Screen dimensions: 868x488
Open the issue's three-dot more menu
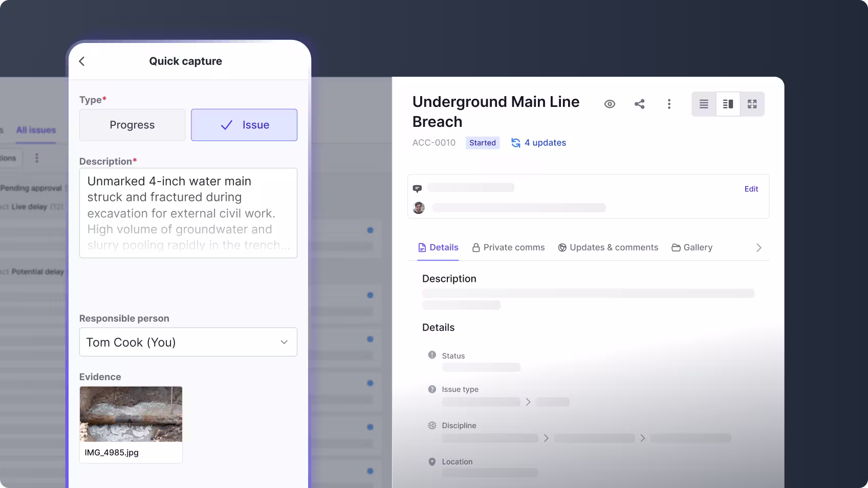669,104
